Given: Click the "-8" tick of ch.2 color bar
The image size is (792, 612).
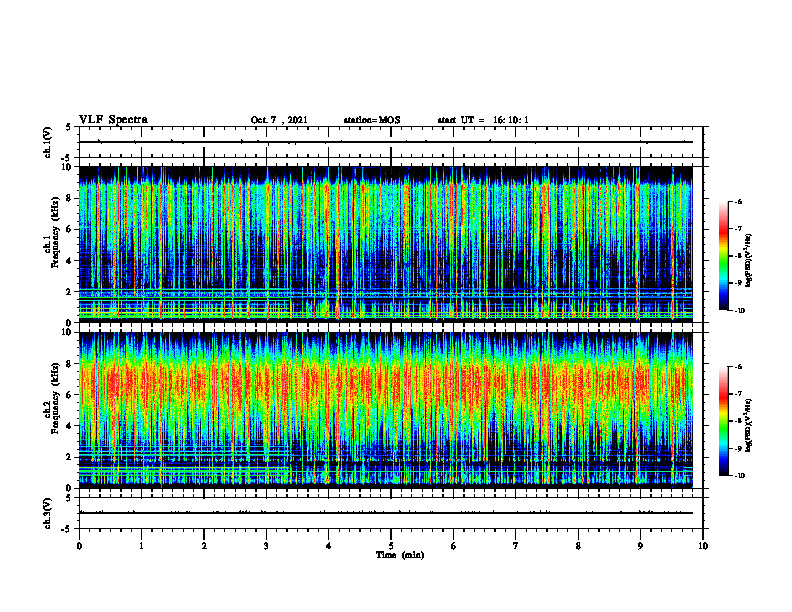Looking at the screenshot, I should pos(738,421).
